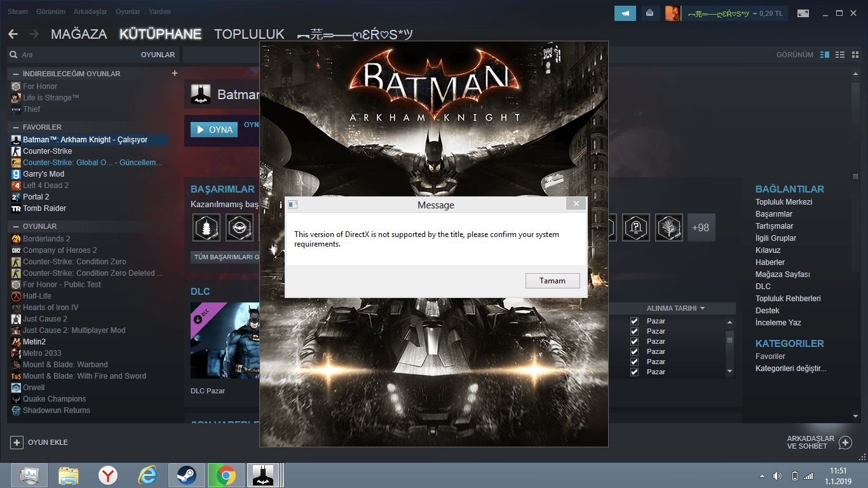The width and height of the screenshot is (868, 488).
Task: Switch to list view icon
Action: click(x=839, y=55)
